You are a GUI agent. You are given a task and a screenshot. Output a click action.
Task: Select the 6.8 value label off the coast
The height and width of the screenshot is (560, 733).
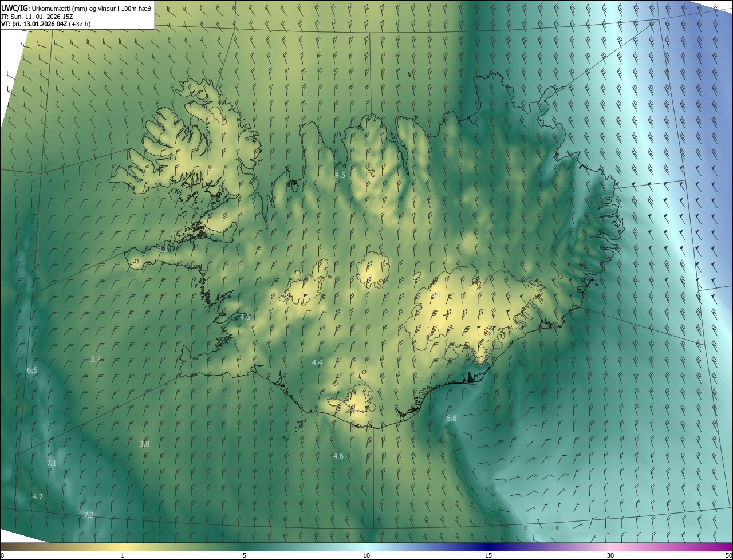451,419
